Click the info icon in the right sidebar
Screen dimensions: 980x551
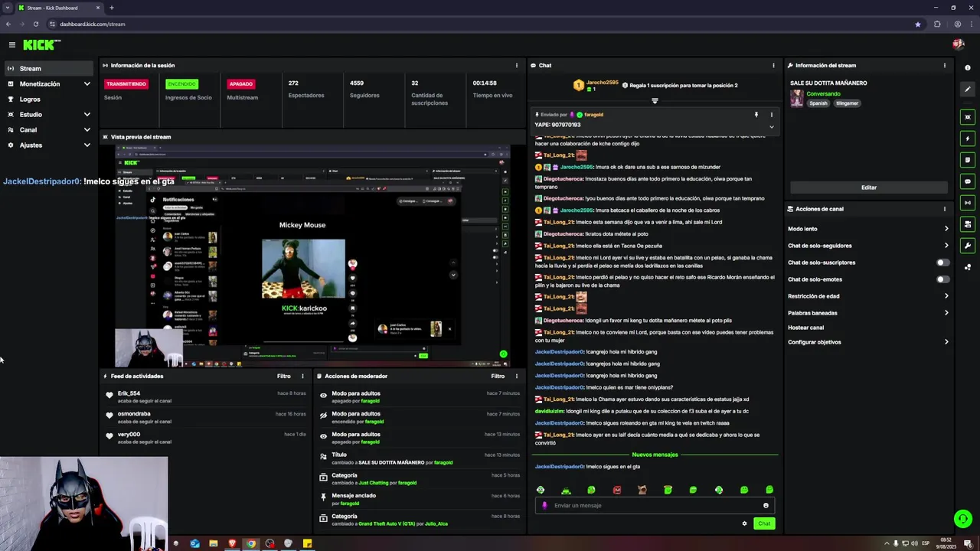968,68
